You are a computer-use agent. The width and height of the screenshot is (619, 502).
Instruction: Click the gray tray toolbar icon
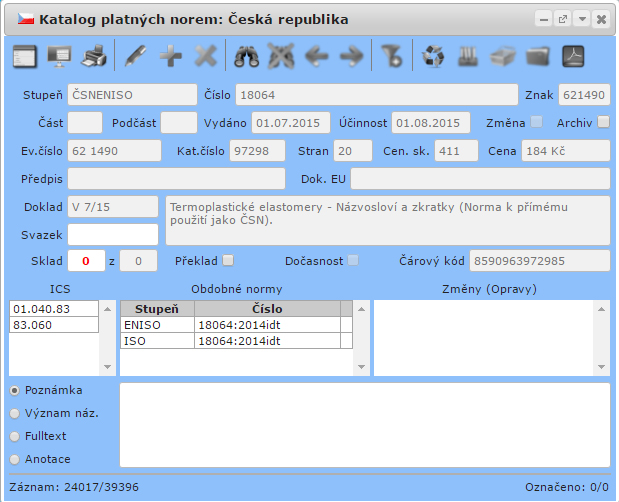tap(503, 56)
